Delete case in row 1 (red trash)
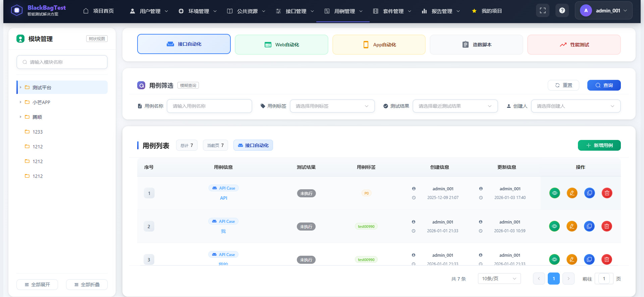 coord(607,193)
